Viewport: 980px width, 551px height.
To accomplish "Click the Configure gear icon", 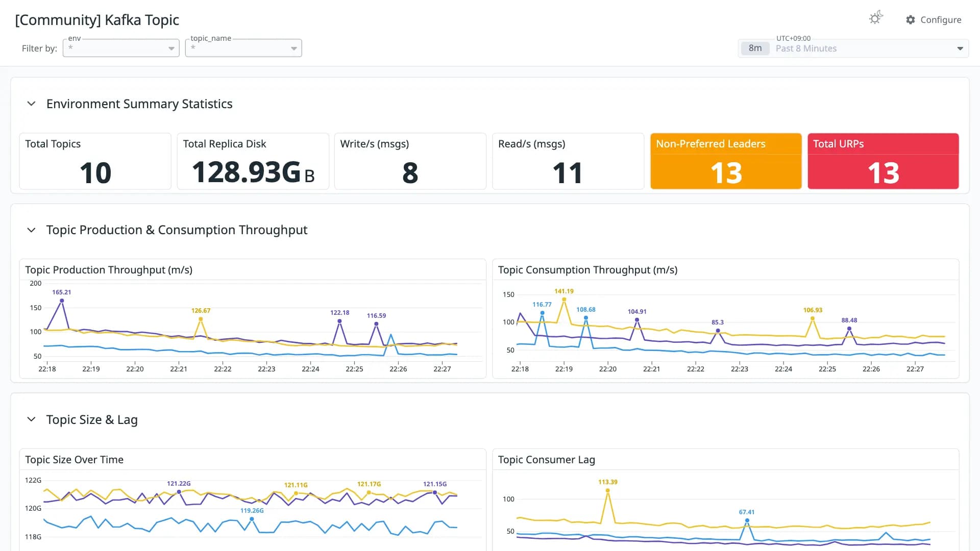I will click(911, 20).
